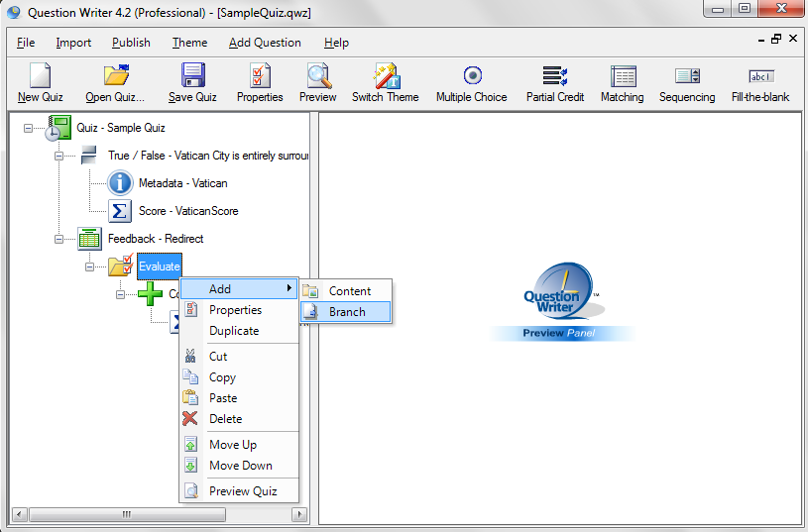
Task: Open the Publish menu
Action: [132, 43]
